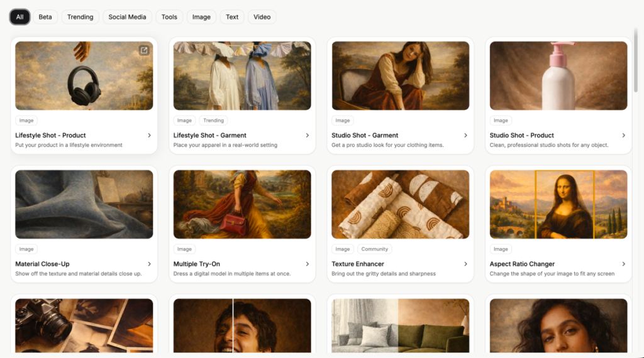Open the Mona Lisa Aspect Ratio Changer thumbnail
The width and height of the screenshot is (644, 358).
558,204
